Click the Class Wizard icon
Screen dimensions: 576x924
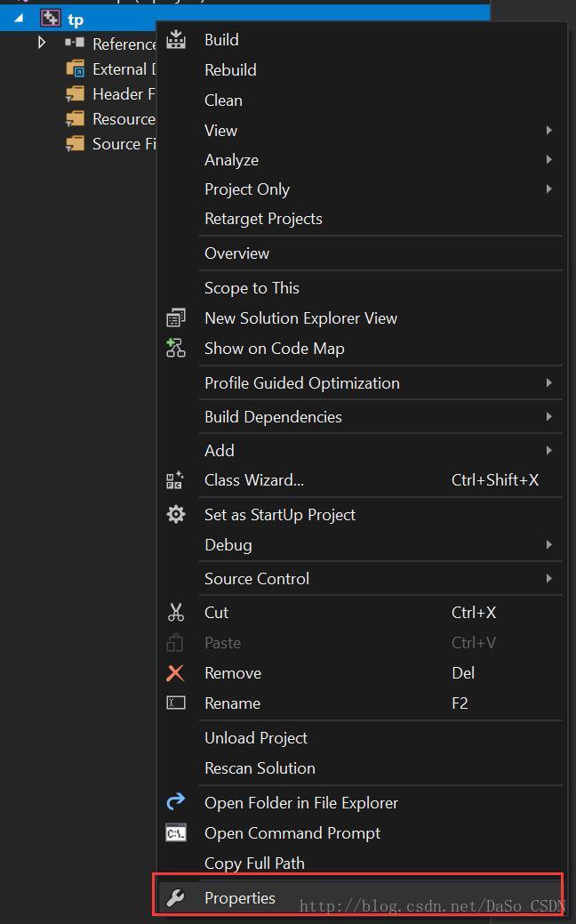tap(175, 480)
